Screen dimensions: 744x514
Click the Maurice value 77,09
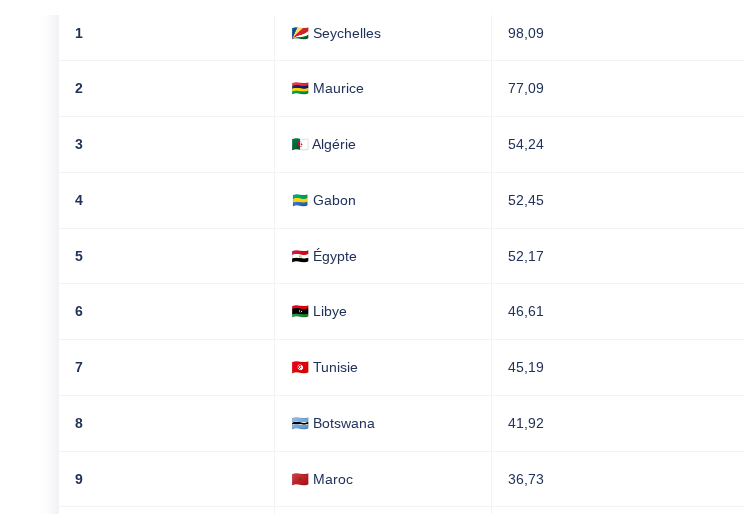[526, 88]
